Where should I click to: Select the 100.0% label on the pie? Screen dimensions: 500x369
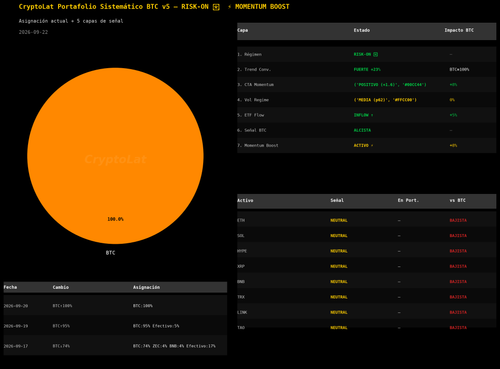tap(115, 219)
